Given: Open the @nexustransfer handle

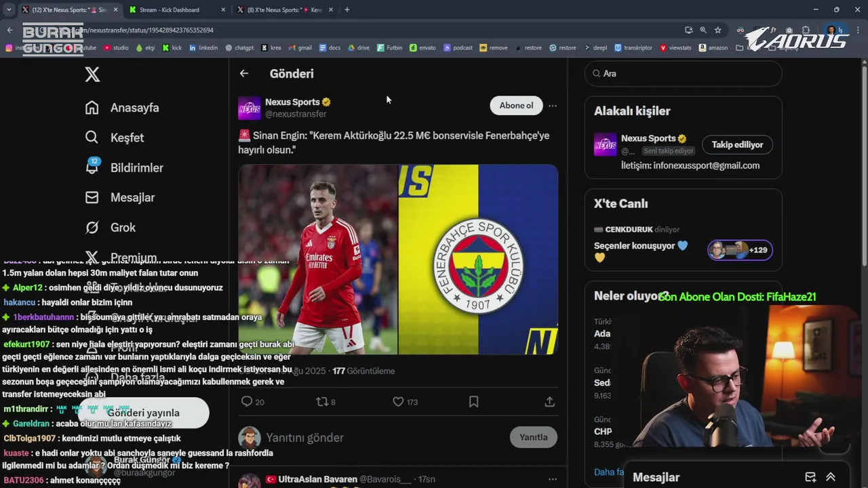Looking at the screenshot, I should coord(296,114).
